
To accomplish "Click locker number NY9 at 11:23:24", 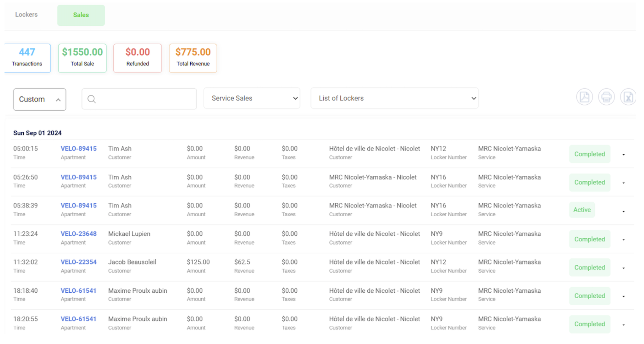I will click(x=436, y=234).
